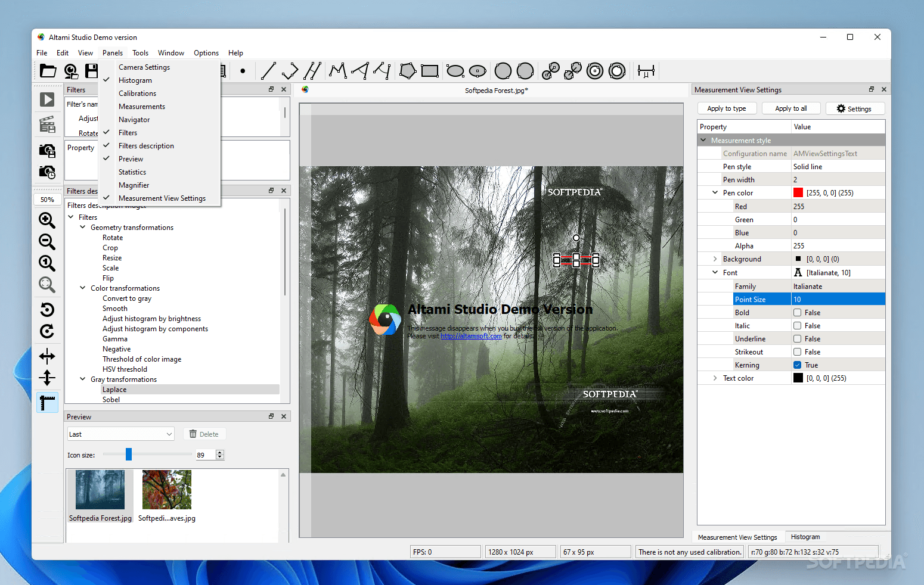The width and height of the screenshot is (924, 585).
Task: Switch to the Histogram tab
Action: click(805, 537)
